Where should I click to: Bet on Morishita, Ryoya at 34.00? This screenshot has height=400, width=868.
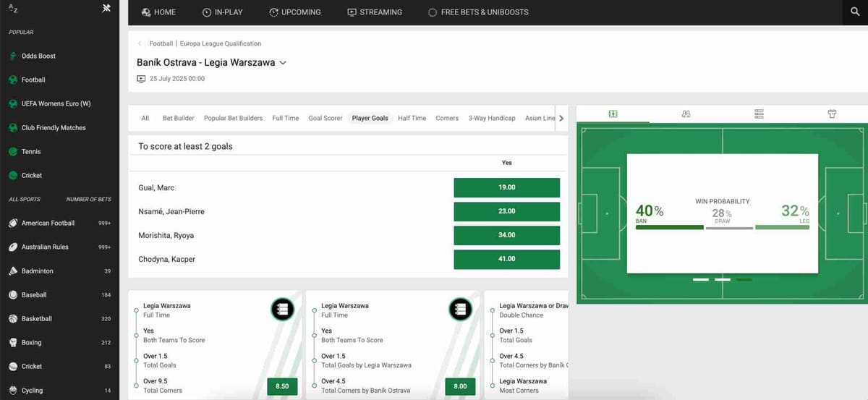pyautogui.click(x=506, y=235)
